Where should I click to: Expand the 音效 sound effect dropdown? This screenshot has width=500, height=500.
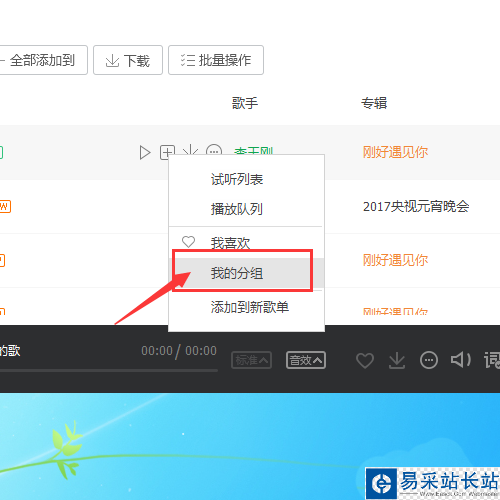(306, 360)
